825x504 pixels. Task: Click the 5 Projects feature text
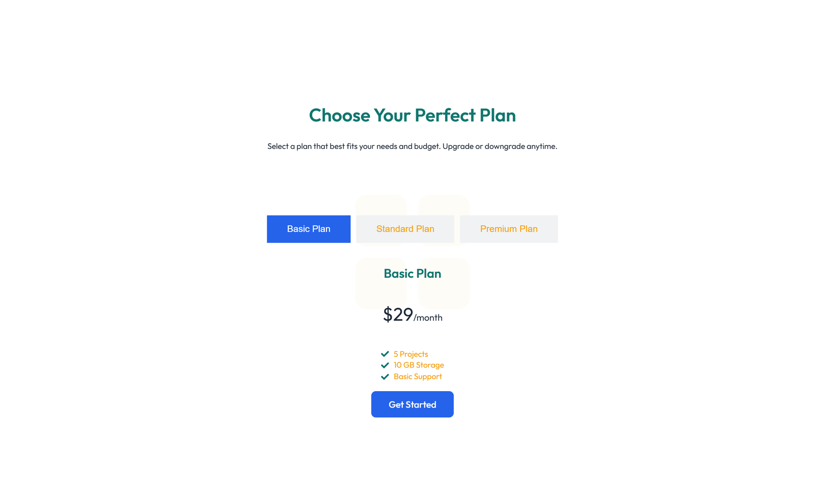pos(410,354)
